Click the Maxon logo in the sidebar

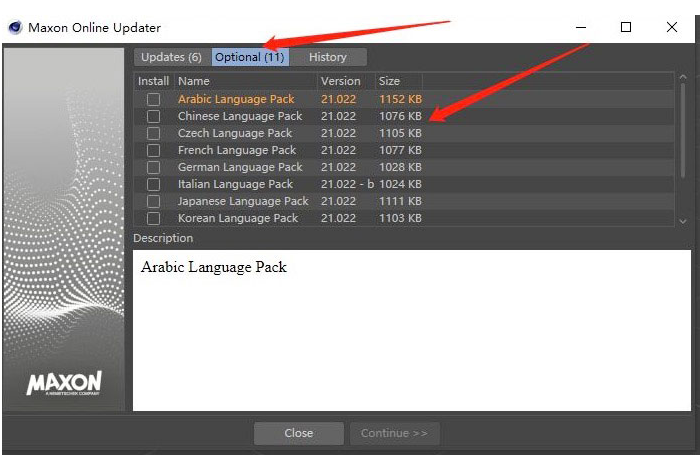point(64,384)
